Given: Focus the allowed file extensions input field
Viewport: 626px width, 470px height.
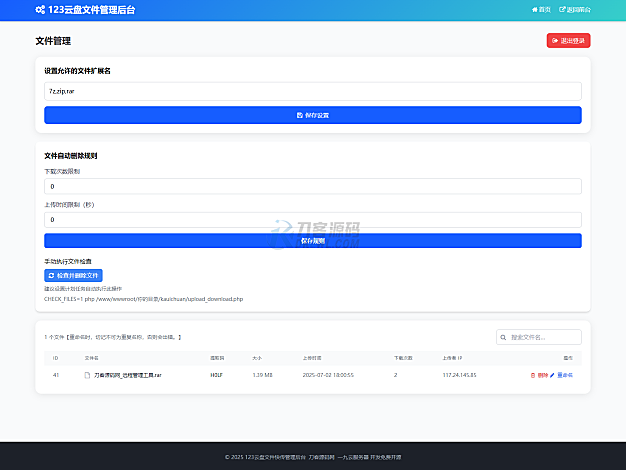Looking at the screenshot, I should (x=312, y=91).
